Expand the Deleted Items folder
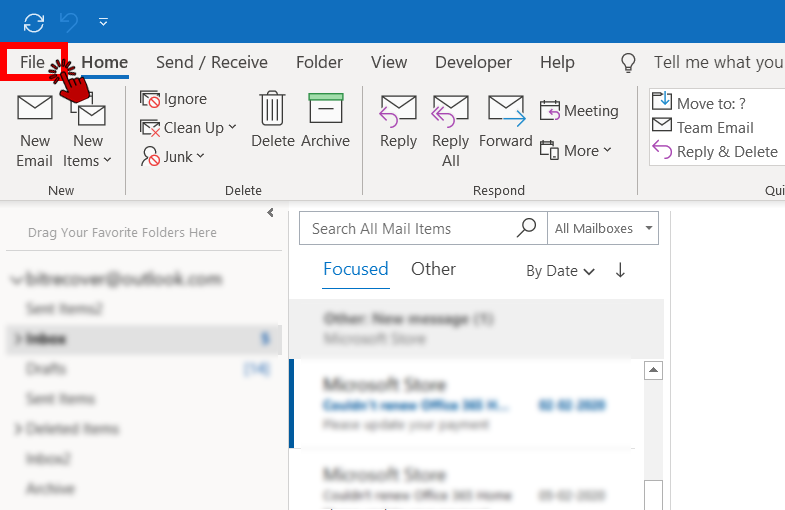This screenshot has height=510, width=785. [x=18, y=429]
